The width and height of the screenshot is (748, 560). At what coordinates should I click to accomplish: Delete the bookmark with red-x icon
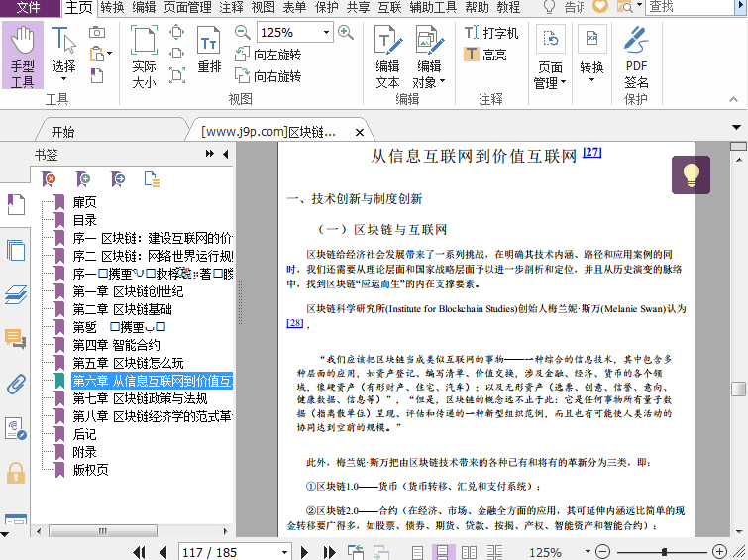click(x=50, y=179)
